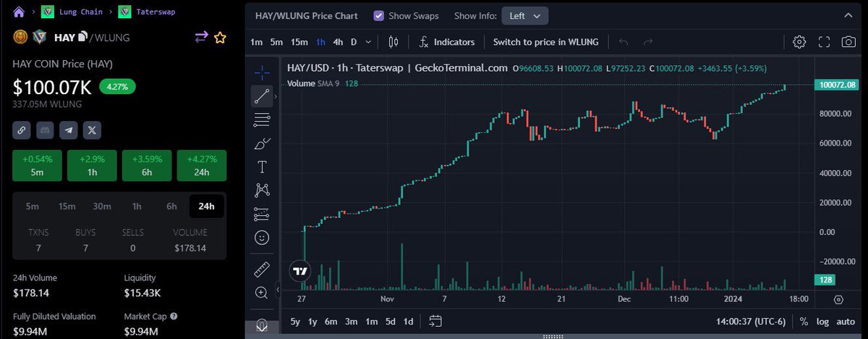
Task: Select the trend line drawing tool
Action: click(x=262, y=95)
